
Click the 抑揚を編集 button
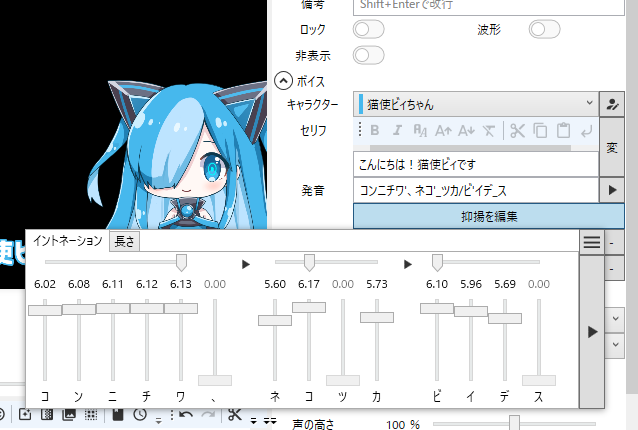[489, 216]
